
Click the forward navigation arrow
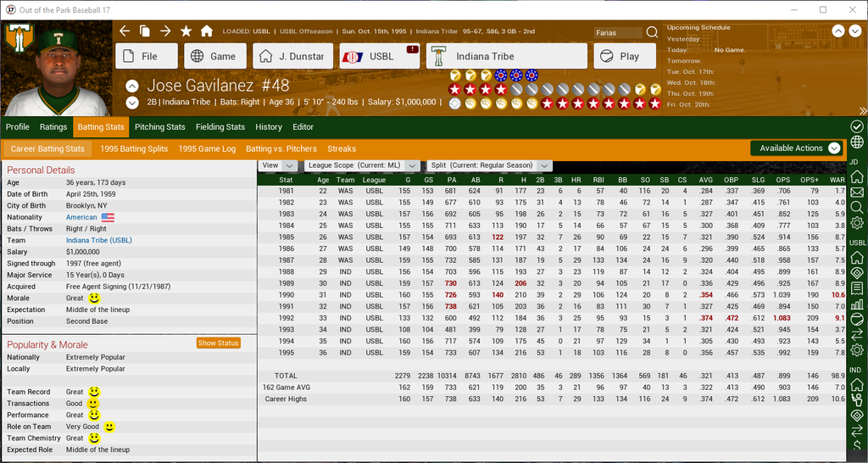coord(165,31)
